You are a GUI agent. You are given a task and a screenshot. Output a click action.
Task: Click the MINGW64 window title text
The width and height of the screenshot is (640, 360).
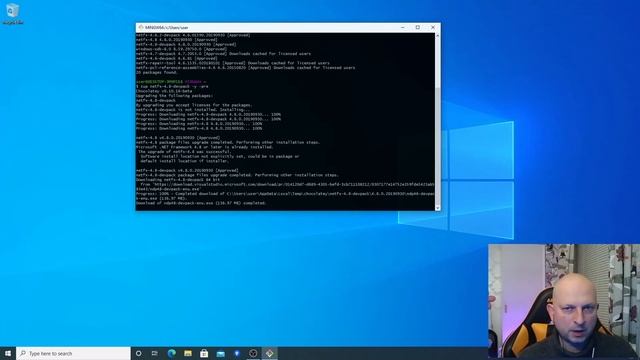(x=167, y=27)
